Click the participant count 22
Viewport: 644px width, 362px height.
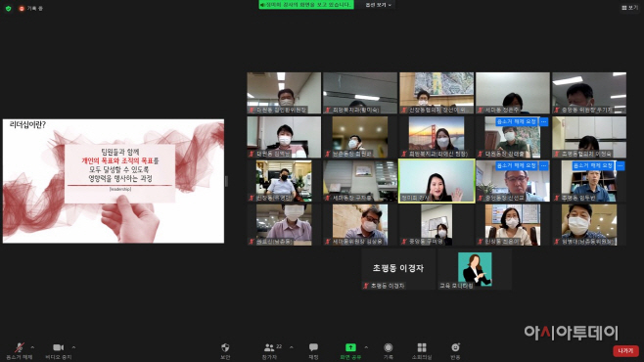pos(279,346)
